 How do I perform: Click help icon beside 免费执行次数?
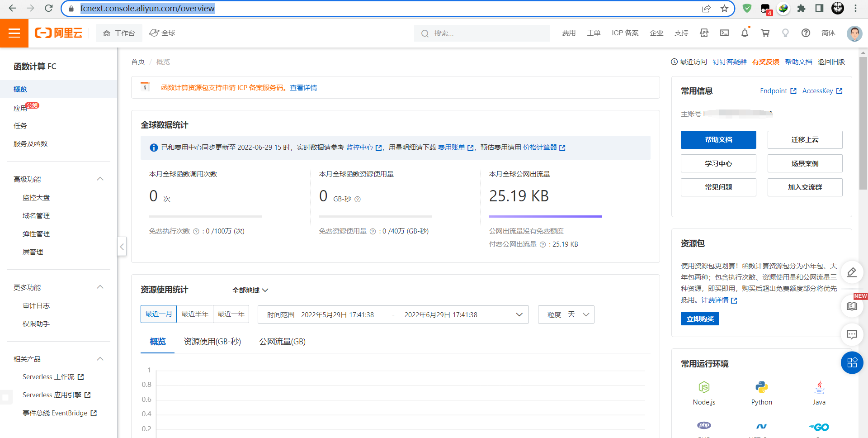(x=196, y=231)
